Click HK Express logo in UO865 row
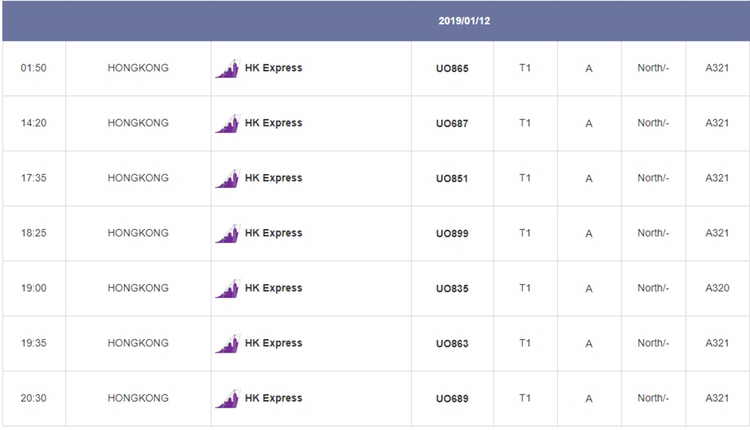Screen dimensions: 750x430 point(227,68)
